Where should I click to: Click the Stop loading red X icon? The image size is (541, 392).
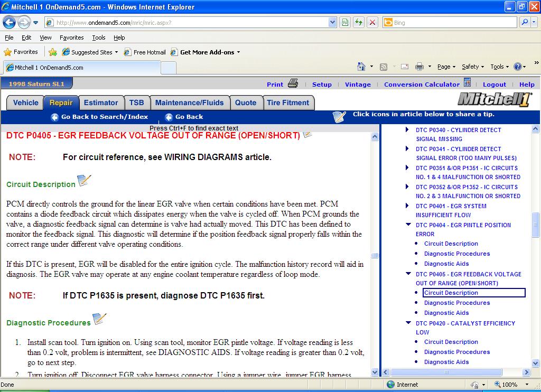372,22
